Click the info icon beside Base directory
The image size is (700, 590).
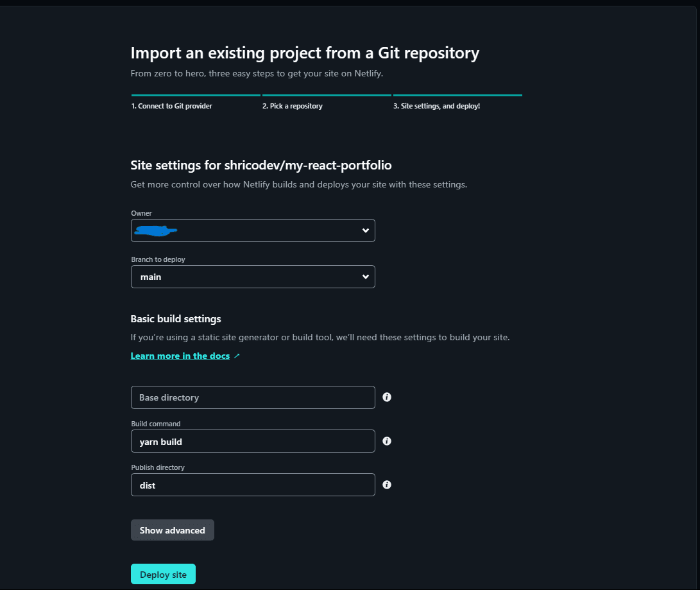click(387, 397)
